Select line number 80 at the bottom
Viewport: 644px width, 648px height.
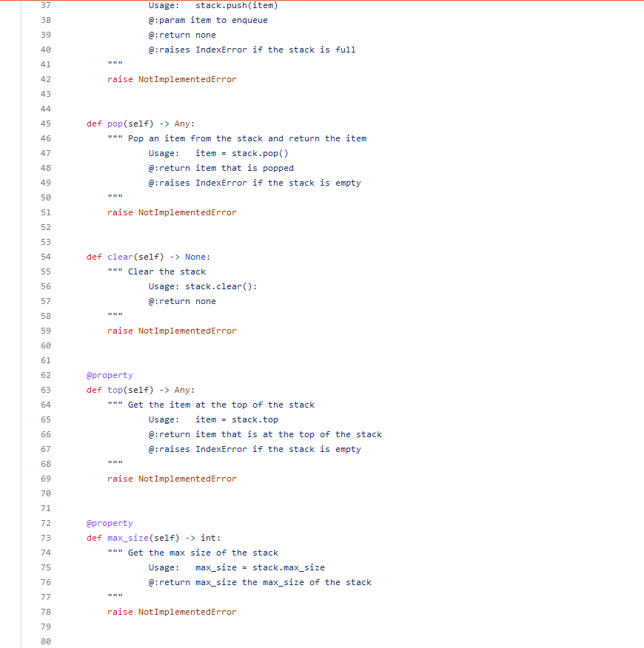point(45,641)
